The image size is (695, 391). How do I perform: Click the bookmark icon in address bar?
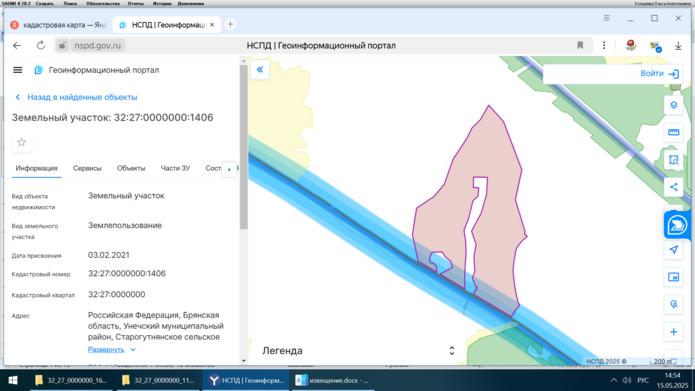[x=580, y=45]
